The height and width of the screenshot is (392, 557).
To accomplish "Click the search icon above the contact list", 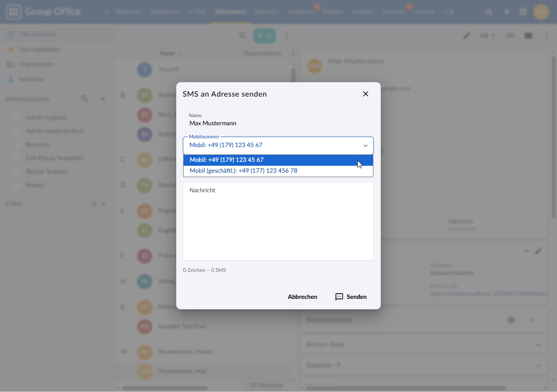I will pos(242,36).
